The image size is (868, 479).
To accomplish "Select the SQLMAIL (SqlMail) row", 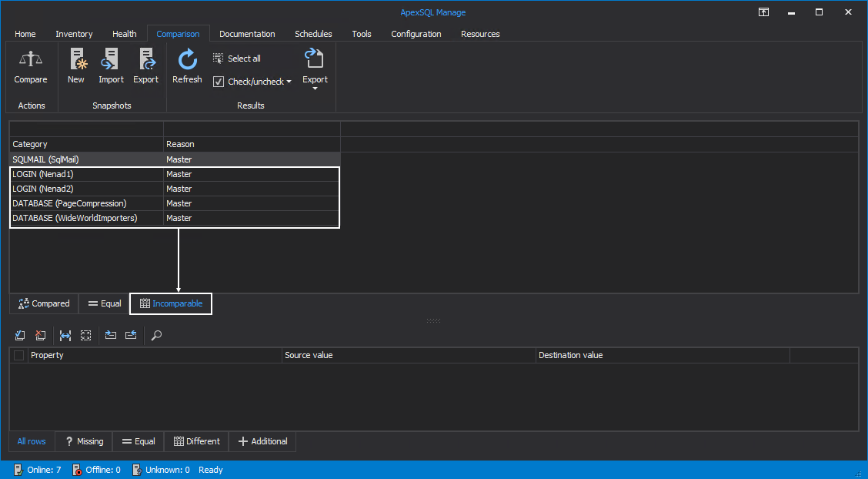I will pos(175,159).
